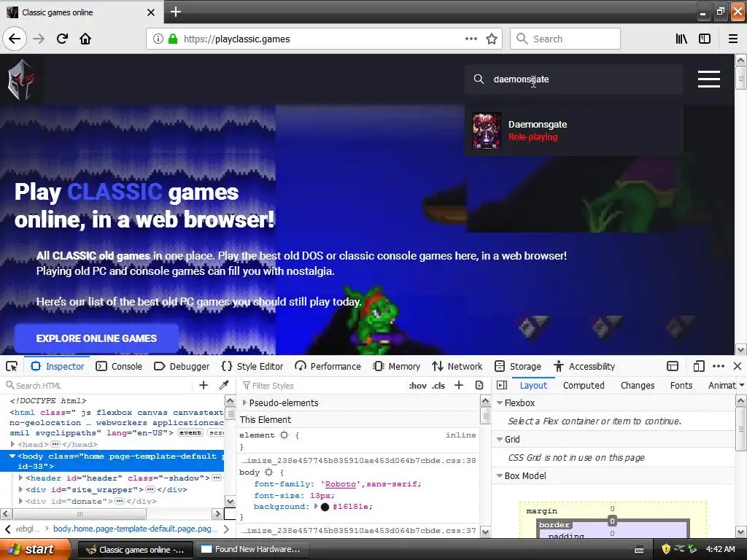Open devtools customize three-dot menu
The width and height of the screenshot is (747, 560).
point(719,366)
